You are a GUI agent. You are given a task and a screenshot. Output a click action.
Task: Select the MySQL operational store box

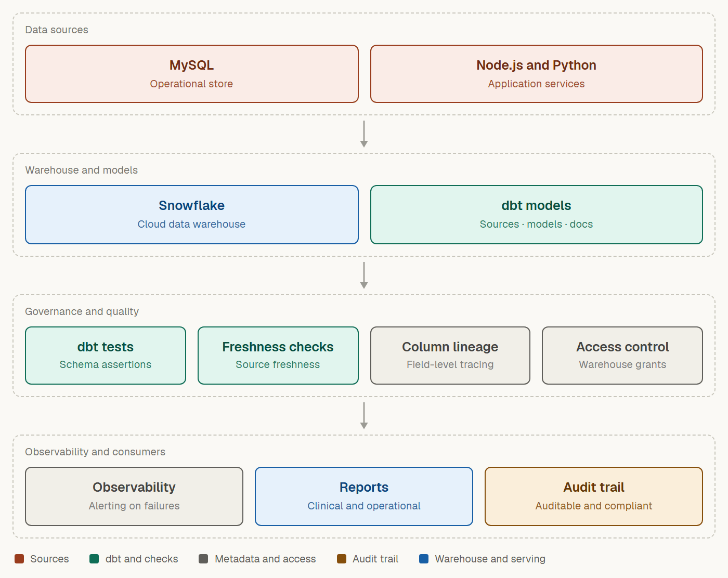pos(192,74)
